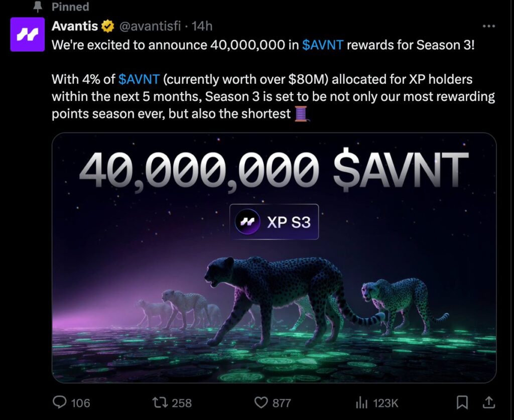The image size is (514, 420).
Task: Click the share upload arrow icon
Action: 489,402
